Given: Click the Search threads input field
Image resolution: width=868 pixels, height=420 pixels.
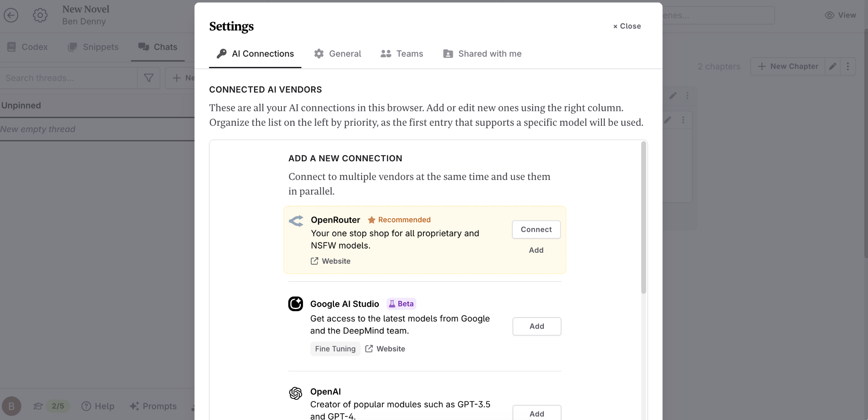Looking at the screenshot, I should 69,78.
